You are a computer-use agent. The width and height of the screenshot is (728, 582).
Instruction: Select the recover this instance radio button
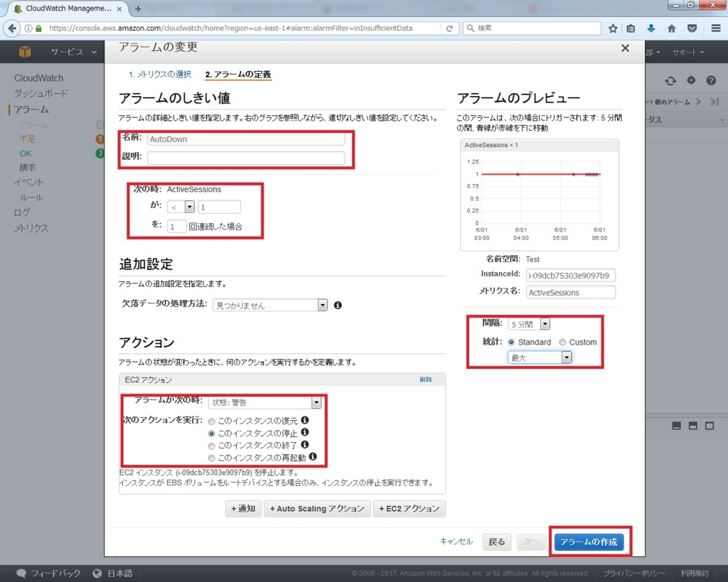pyautogui.click(x=211, y=421)
